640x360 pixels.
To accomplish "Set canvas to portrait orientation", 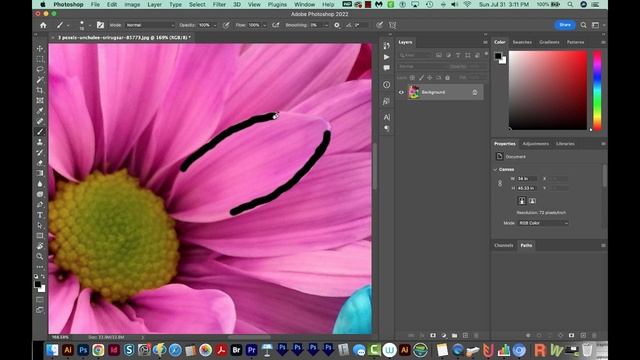I will [522, 201].
